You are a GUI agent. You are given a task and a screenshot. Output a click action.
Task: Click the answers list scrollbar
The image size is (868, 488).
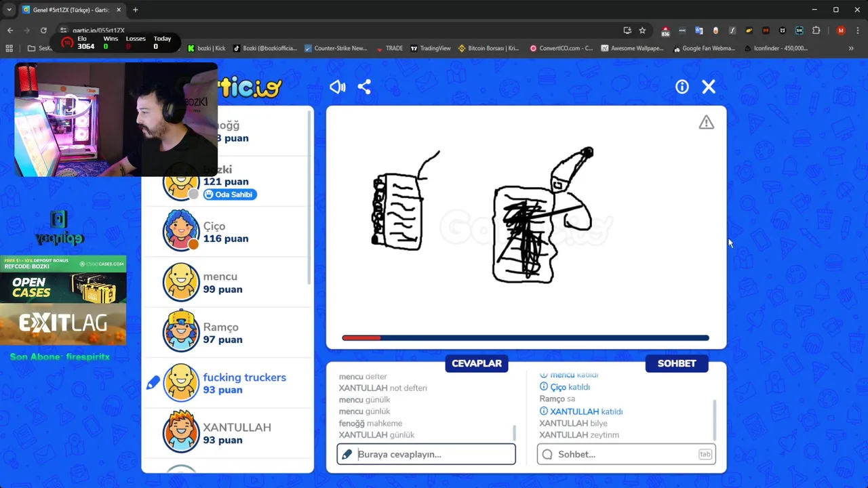point(514,432)
